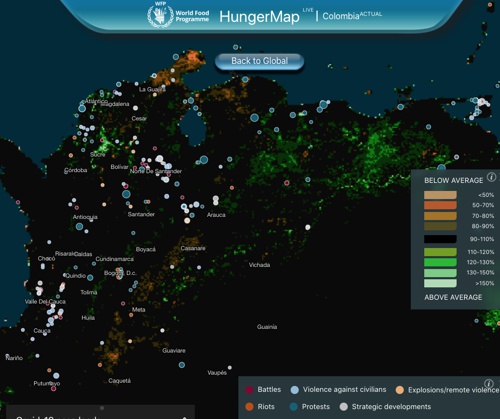Click the Valle Del Cauca label
This screenshot has width=500, height=419.
click(45, 302)
